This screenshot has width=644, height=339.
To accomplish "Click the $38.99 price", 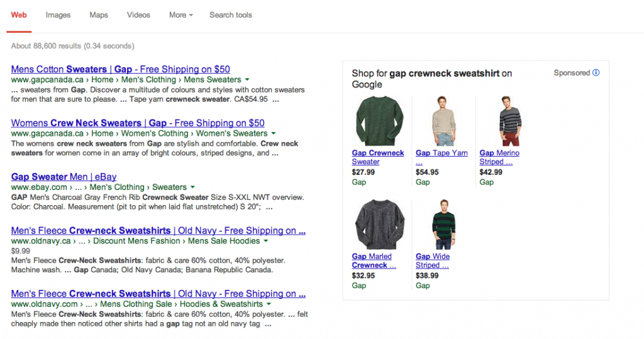I will (x=427, y=275).
